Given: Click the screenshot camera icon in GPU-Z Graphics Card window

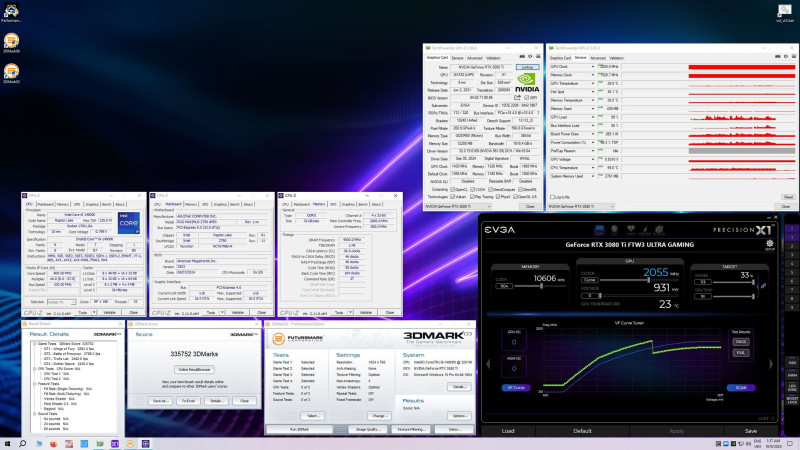Looking at the screenshot, I should (522, 57).
